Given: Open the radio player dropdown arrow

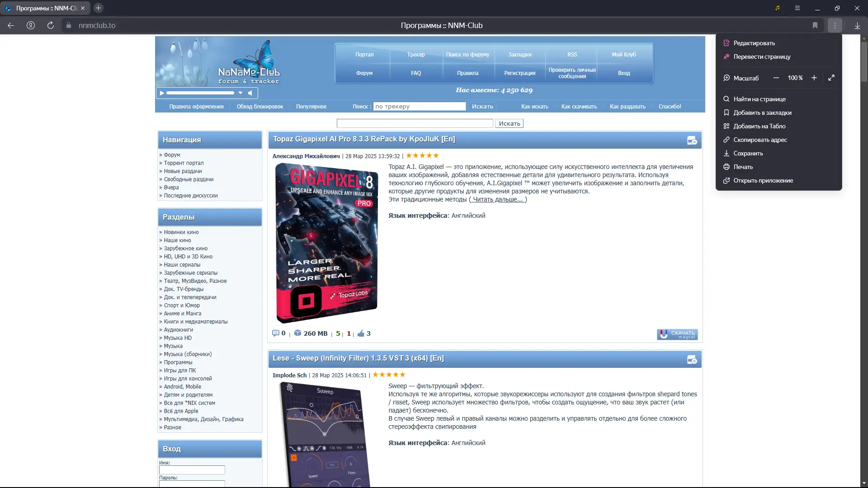Looking at the screenshot, I should pos(241,93).
